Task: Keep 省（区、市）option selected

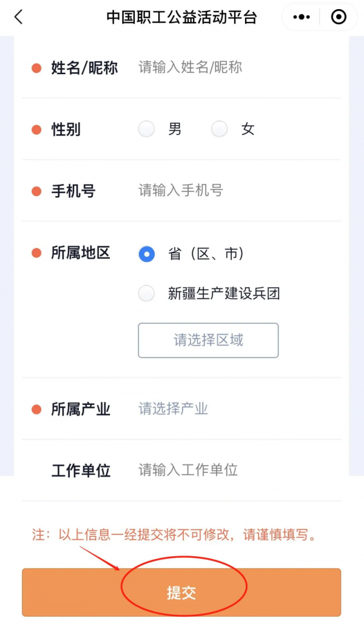Action: pos(146,254)
